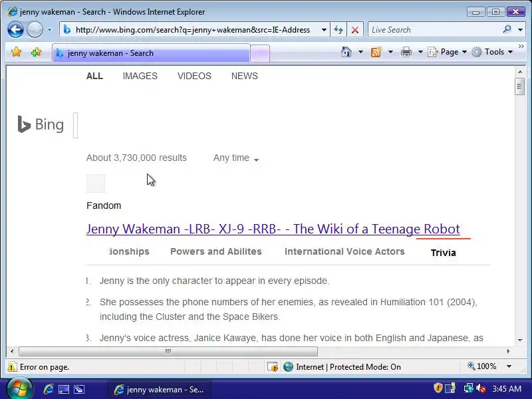Click the About 3,730,000 results text
Screen dimensions: 532x399
point(136,158)
